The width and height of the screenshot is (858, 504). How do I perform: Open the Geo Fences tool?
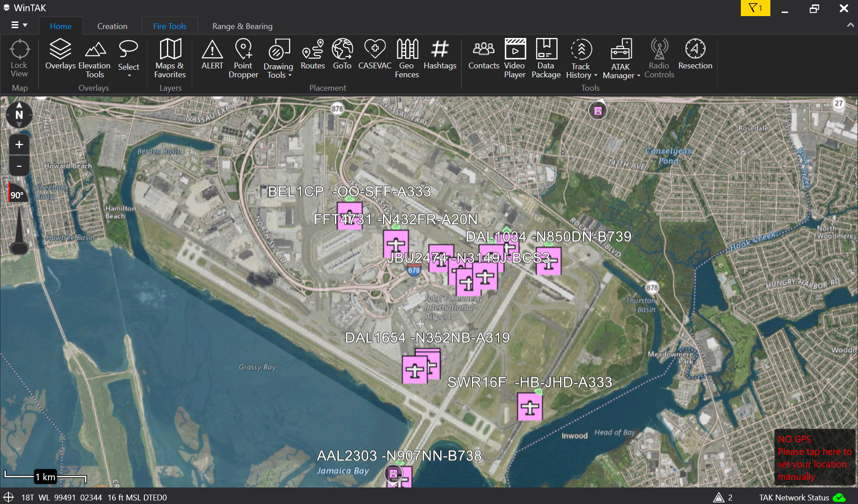click(407, 59)
